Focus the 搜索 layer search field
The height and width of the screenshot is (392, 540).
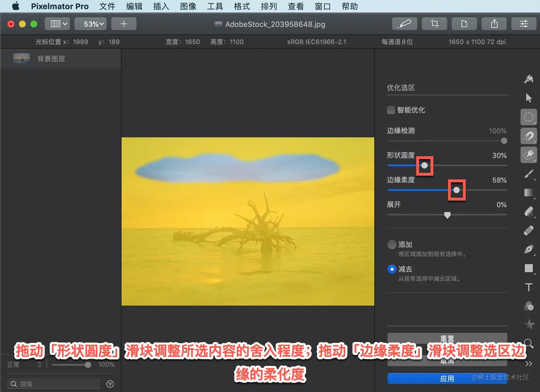[x=54, y=384]
